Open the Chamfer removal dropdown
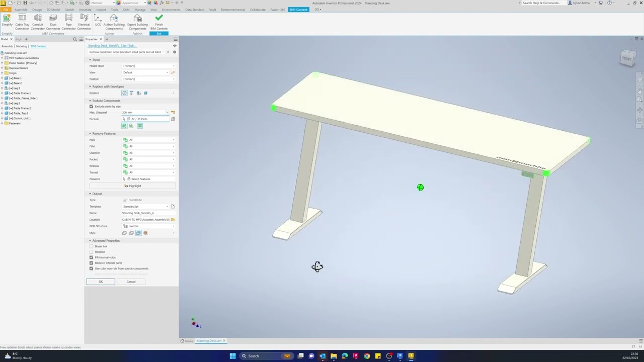This screenshot has height=362, width=644. tap(148, 153)
